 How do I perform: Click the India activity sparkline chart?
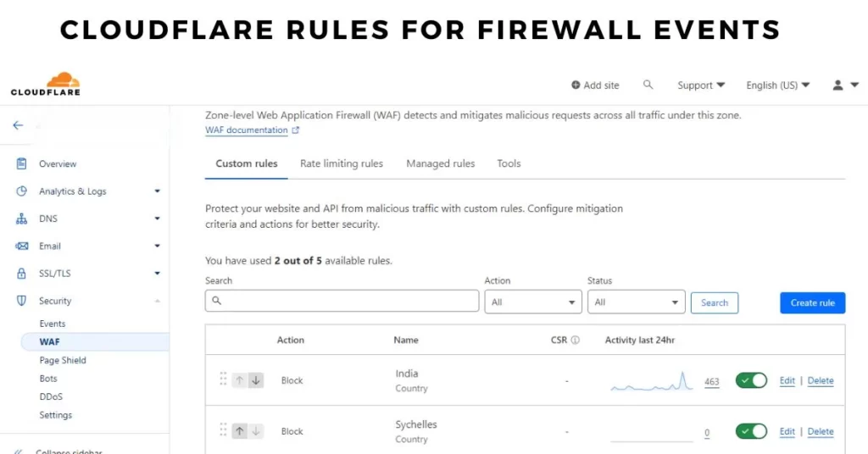click(x=652, y=381)
